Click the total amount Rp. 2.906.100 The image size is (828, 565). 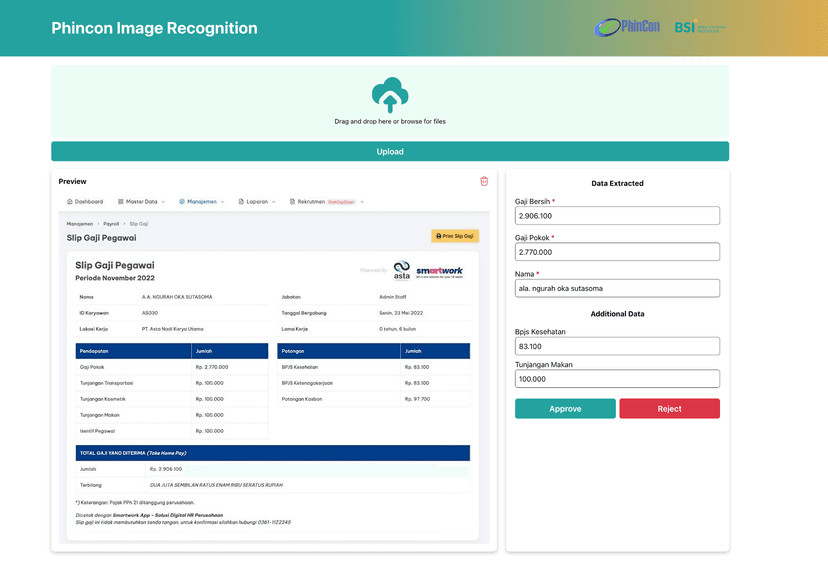click(x=166, y=469)
